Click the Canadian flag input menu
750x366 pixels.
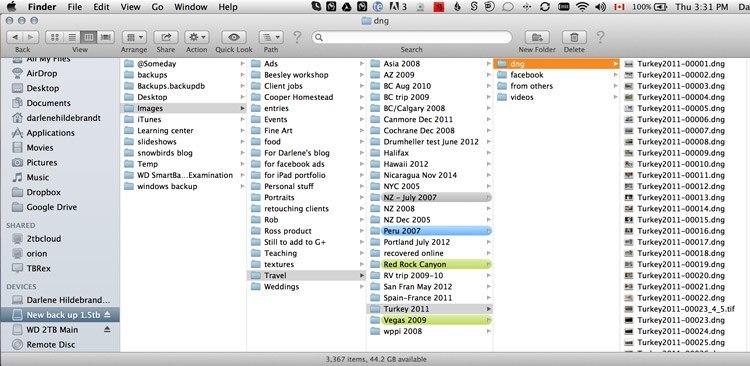619,7
